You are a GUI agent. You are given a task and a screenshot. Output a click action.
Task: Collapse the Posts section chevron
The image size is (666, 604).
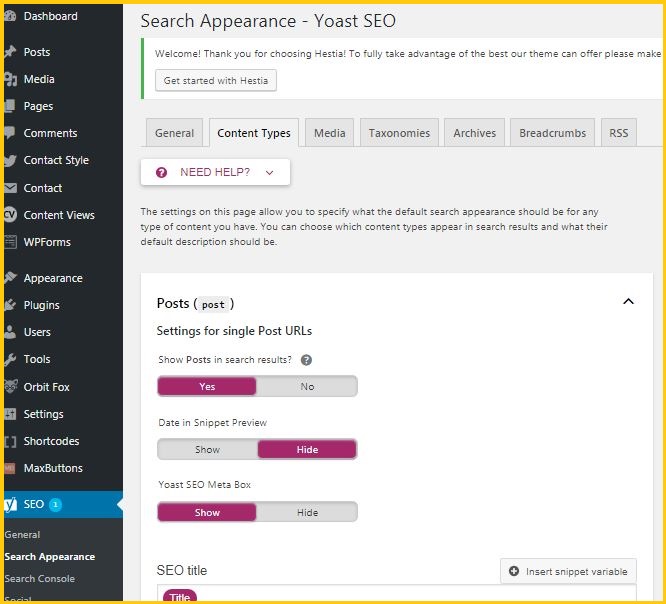point(628,302)
